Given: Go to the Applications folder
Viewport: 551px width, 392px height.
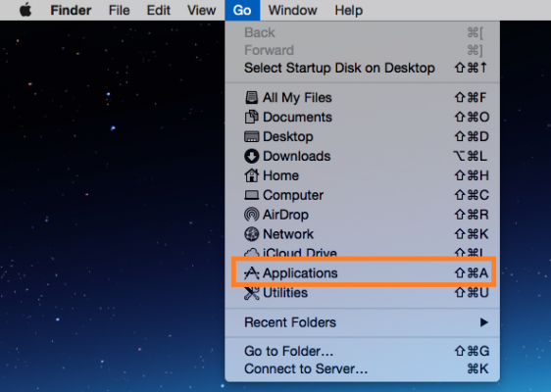Looking at the screenshot, I should [x=364, y=272].
